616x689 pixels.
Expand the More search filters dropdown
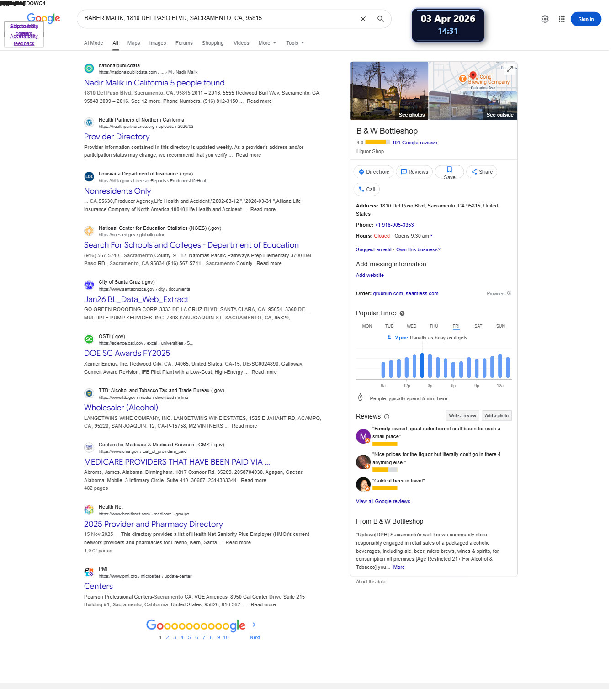tap(267, 43)
